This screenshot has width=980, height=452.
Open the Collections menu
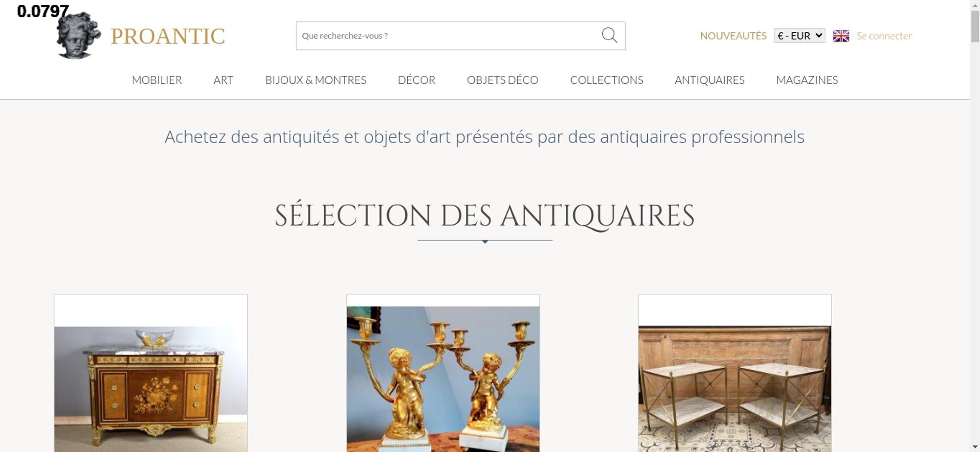coord(607,80)
